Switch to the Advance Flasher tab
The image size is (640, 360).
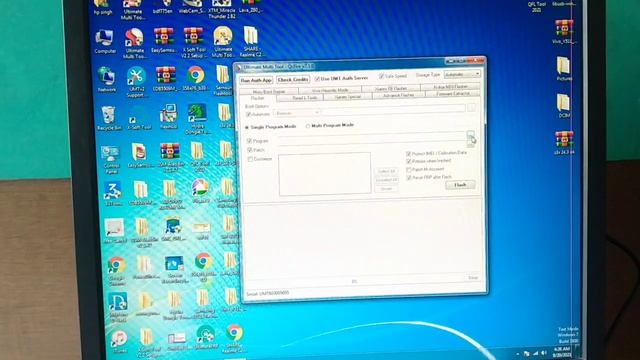(398, 95)
